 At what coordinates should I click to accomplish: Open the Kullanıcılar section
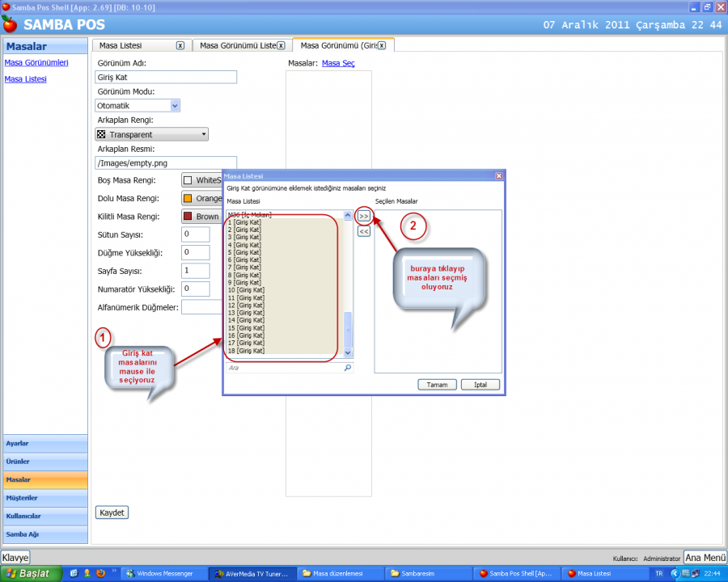pyautogui.click(x=45, y=516)
